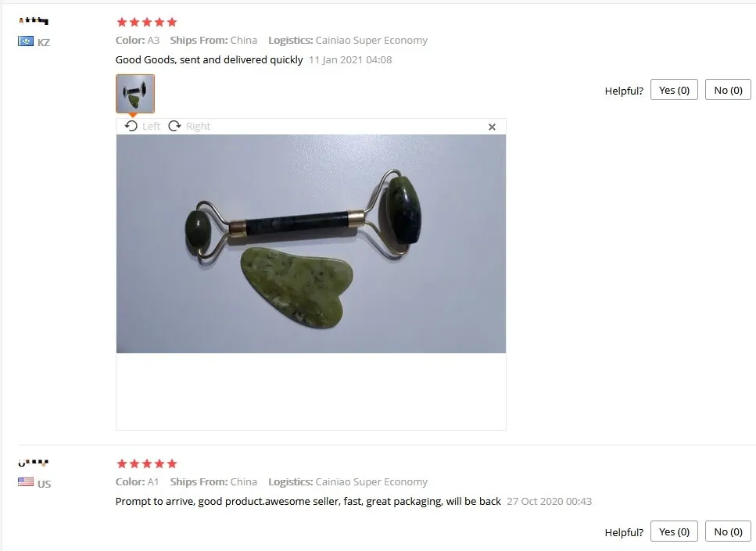Click the Kazakhstan flag icon
The height and width of the screenshot is (551, 756).
pos(26,41)
